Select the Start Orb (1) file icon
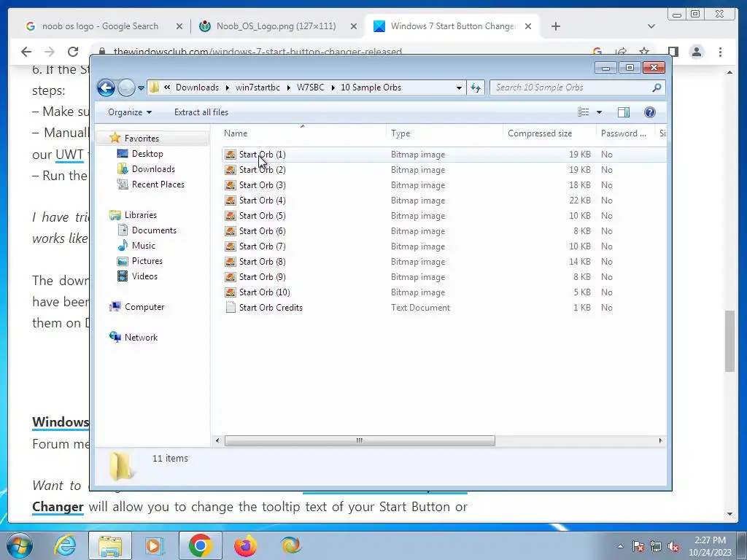Screen dimensions: 747x560 [x=231, y=155]
